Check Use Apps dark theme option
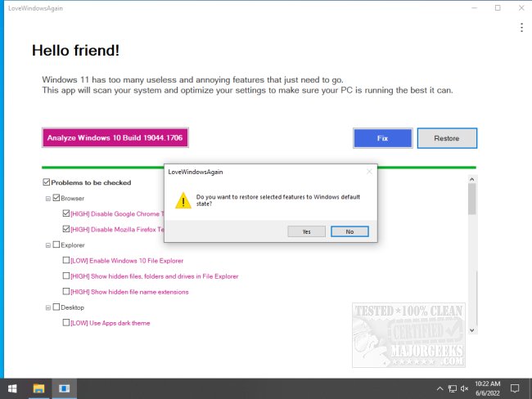The image size is (532, 399). [66, 322]
